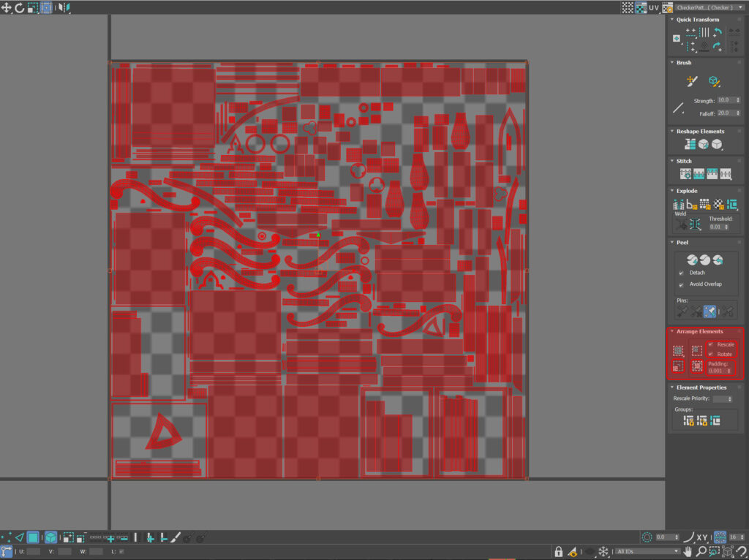Collapse the Element Properties rollout
The width and height of the screenshot is (749, 560).
click(x=672, y=387)
